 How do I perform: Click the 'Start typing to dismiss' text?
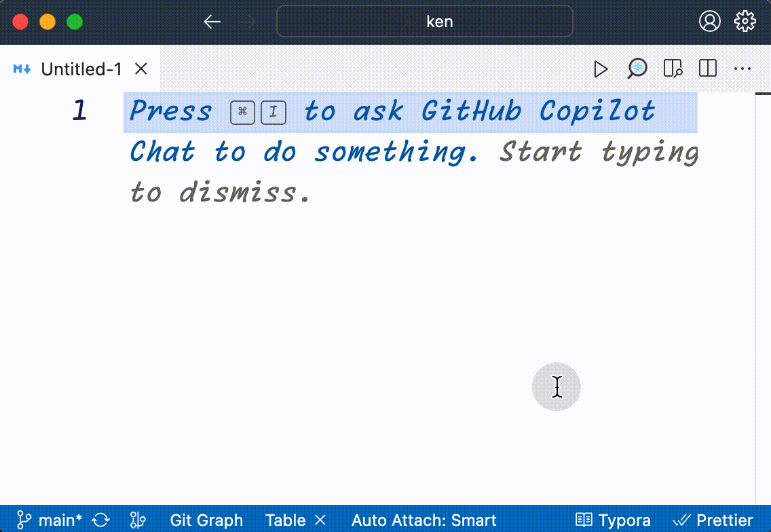(413, 172)
